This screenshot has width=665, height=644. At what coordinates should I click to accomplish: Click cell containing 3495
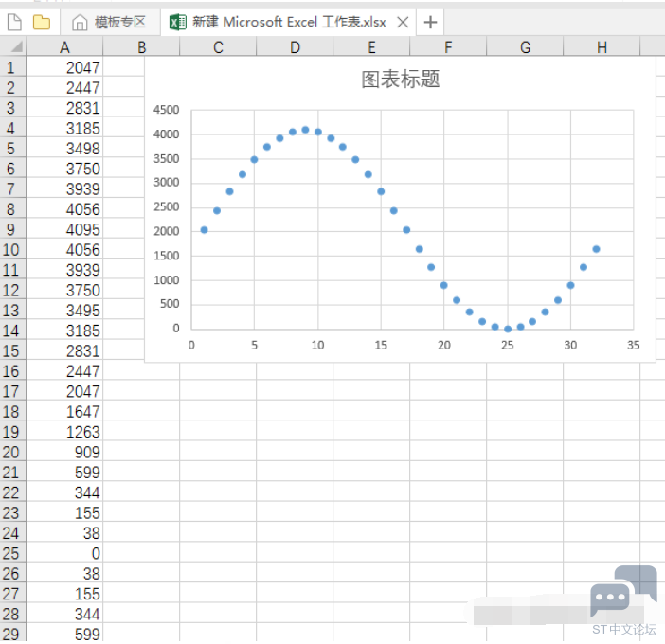click(64, 311)
